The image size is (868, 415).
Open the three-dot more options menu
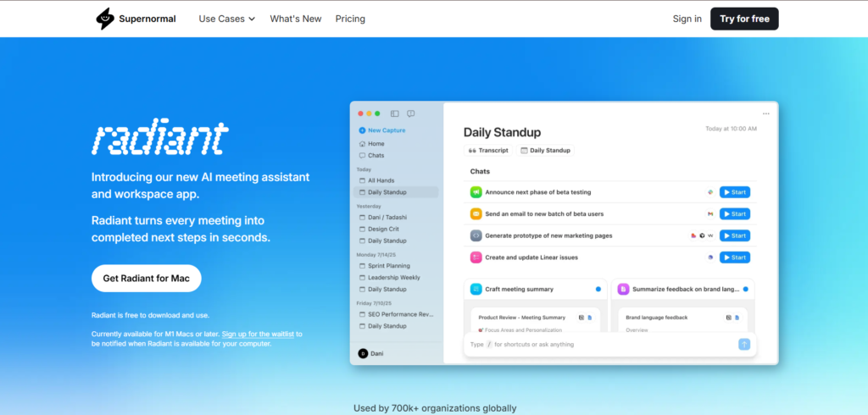point(766,113)
